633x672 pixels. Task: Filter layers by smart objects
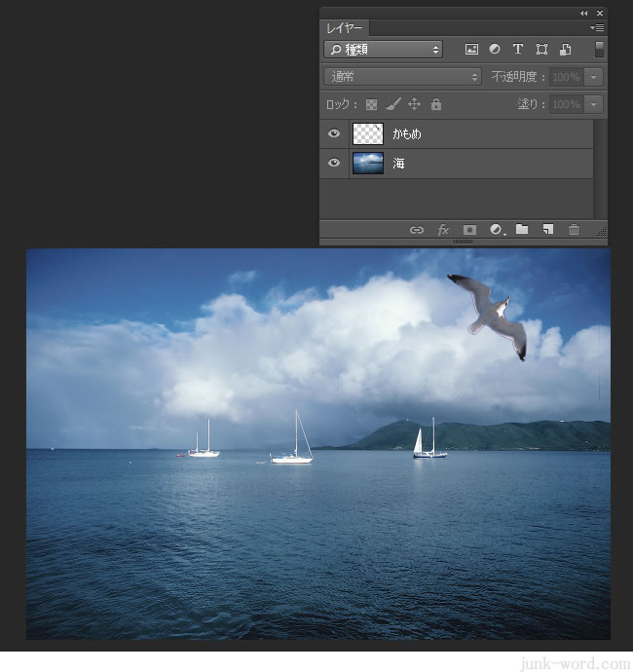click(565, 49)
